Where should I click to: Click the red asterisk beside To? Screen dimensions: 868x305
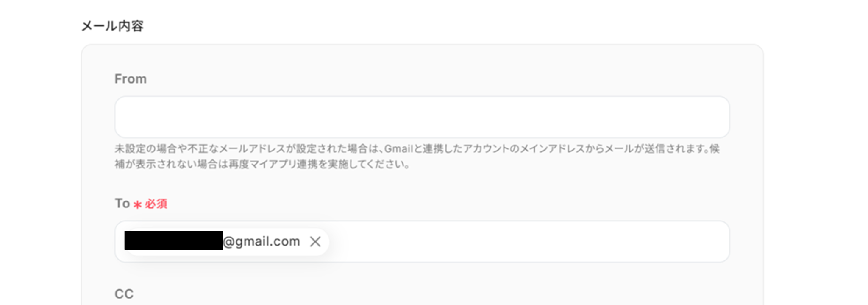click(x=137, y=205)
